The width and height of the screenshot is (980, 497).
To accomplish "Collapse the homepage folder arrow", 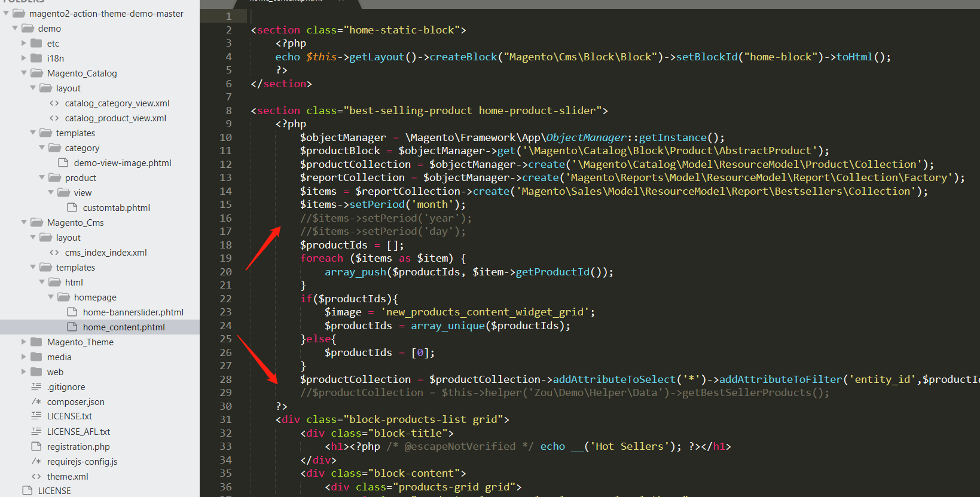I will pos(51,297).
